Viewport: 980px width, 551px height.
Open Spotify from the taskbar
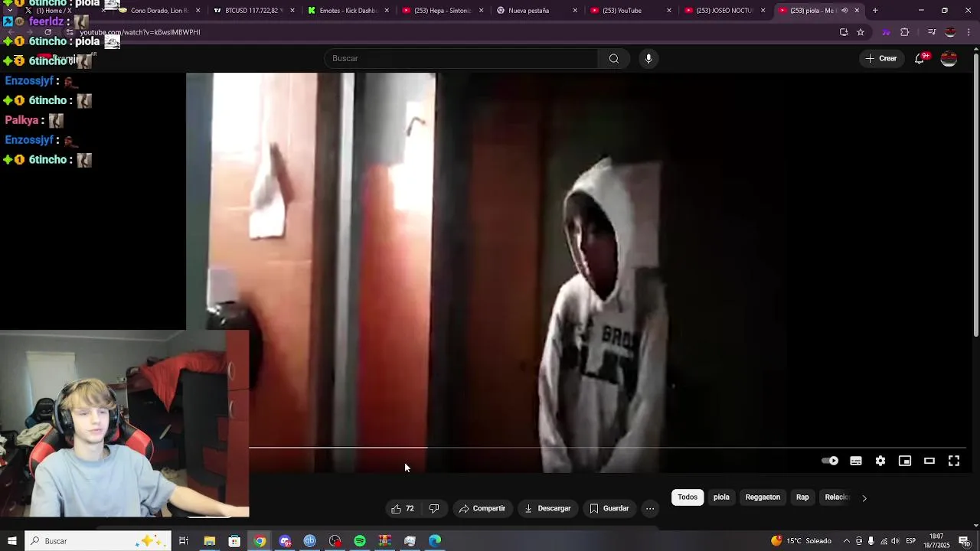[360, 541]
